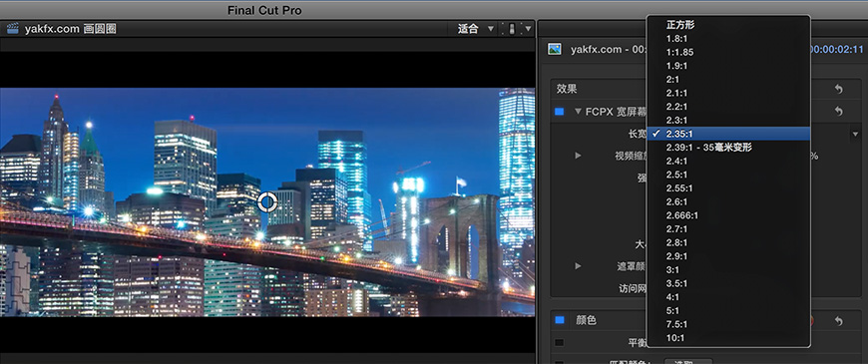868x364 pixels.
Task: Choose 2:1 aspect ratio
Action: coord(728,79)
